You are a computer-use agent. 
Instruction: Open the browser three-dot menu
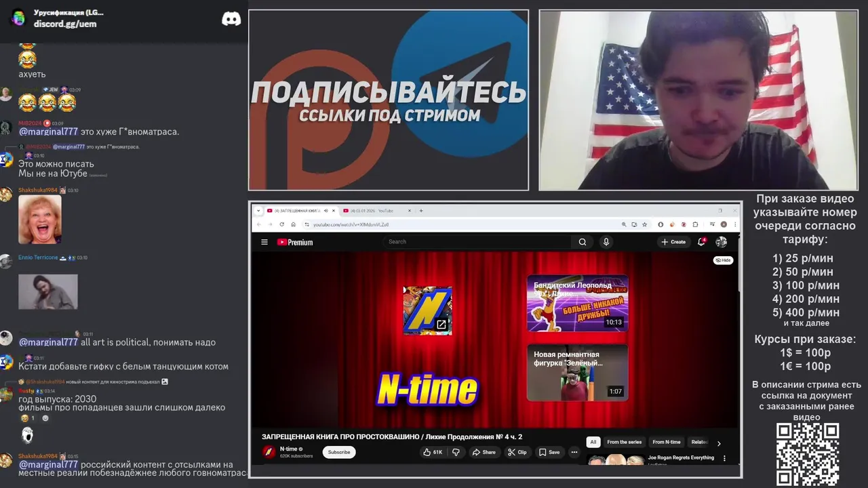point(734,224)
